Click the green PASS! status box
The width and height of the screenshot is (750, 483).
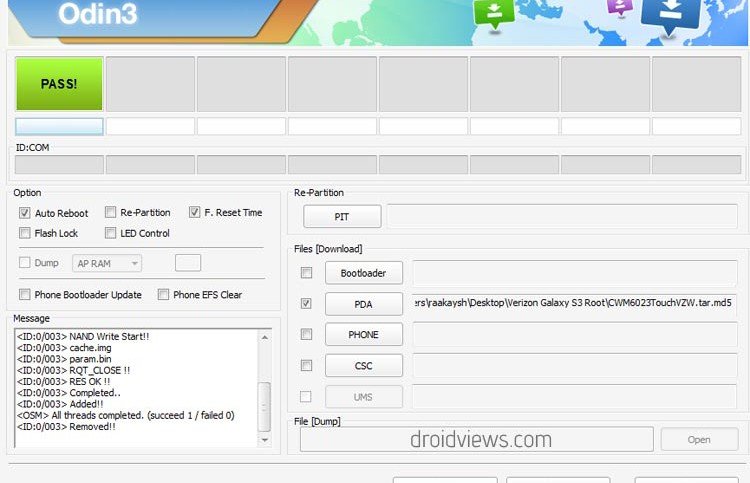click(59, 84)
